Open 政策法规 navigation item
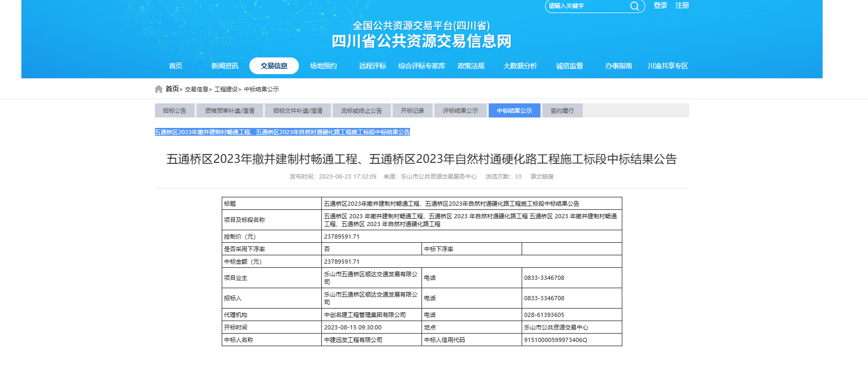 coord(471,66)
